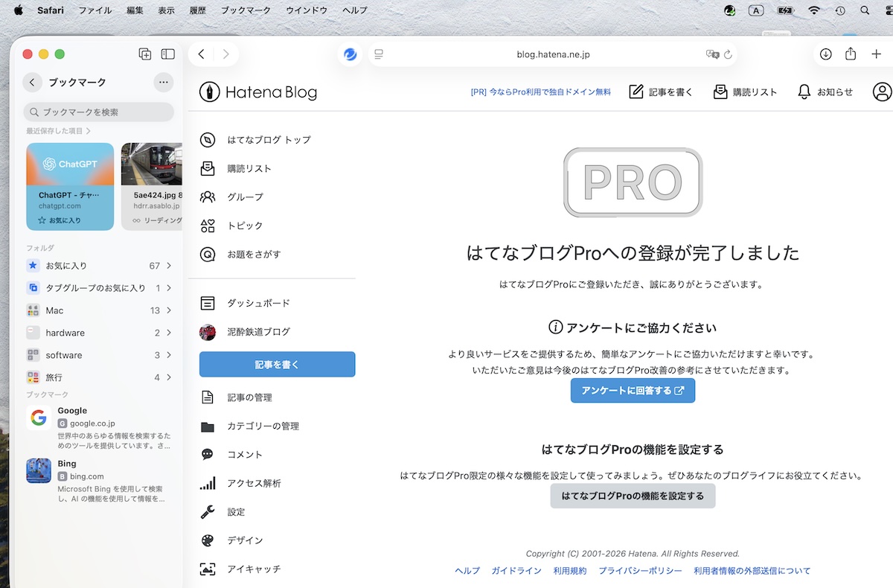This screenshot has width=893, height=588.
Task: Click the compass icon for はてなブログ トップ
Action: 208,140
